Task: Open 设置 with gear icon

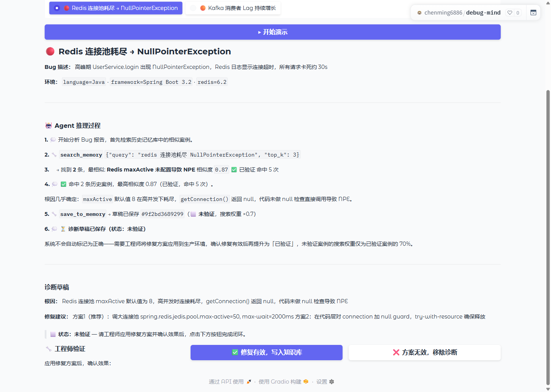Action: [x=325, y=382]
